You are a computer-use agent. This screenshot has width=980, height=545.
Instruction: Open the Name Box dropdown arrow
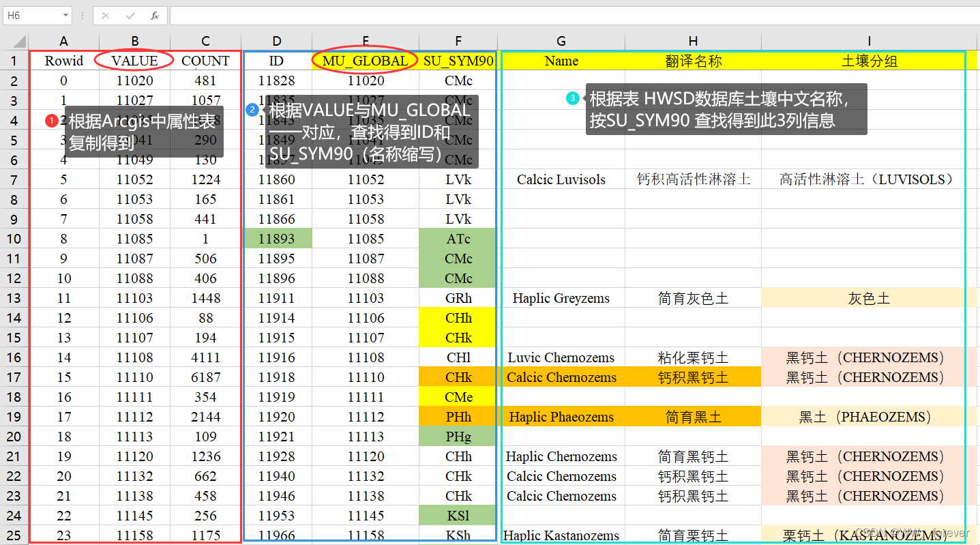tap(65, 15)
